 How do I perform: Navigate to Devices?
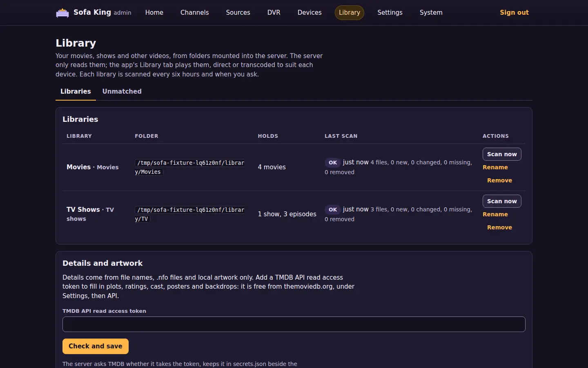[310, 13]
